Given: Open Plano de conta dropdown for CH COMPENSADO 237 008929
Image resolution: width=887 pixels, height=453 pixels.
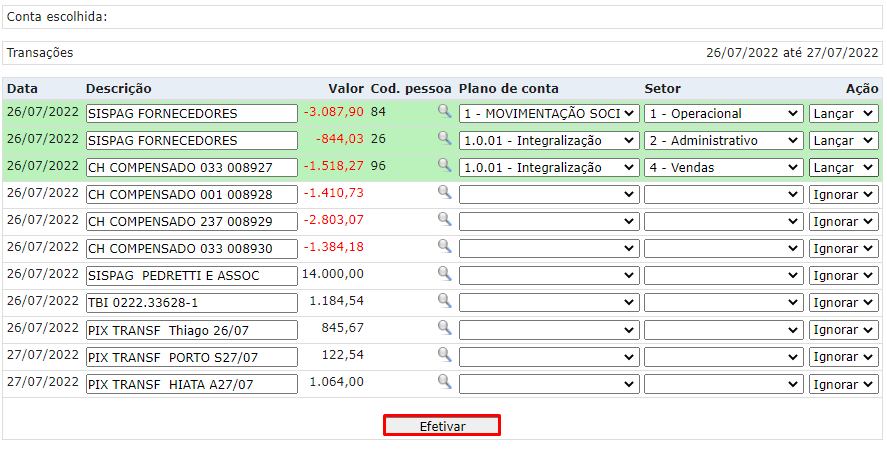Looking at the screenshot, I should pos(549,222).
